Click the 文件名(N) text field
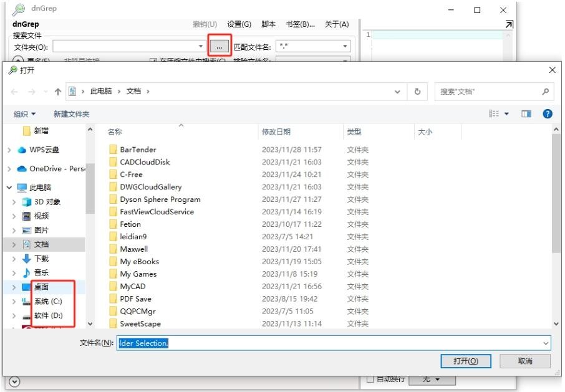565x392 pixels. [333, 343]
